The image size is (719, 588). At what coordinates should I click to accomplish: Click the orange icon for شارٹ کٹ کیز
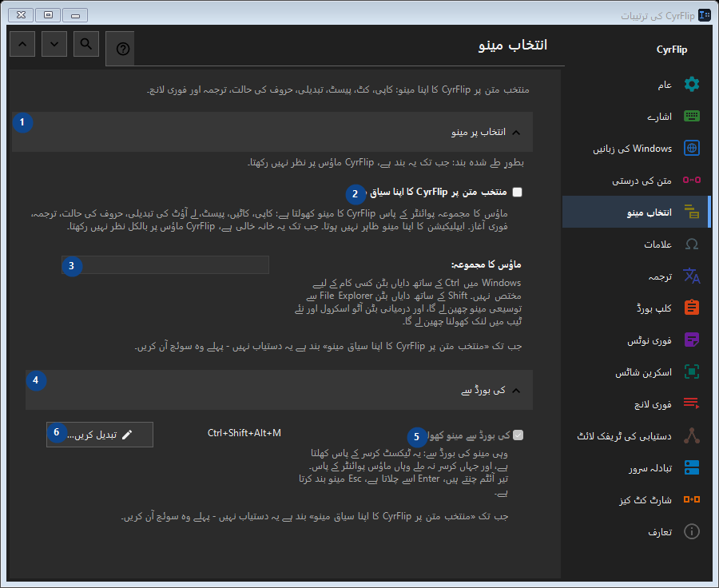(x=692, y=499)
